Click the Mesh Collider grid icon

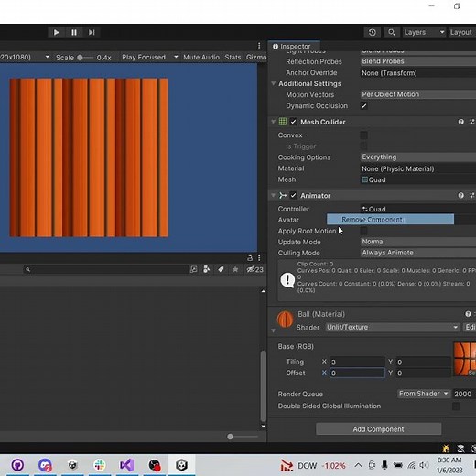tap(283, 122)
